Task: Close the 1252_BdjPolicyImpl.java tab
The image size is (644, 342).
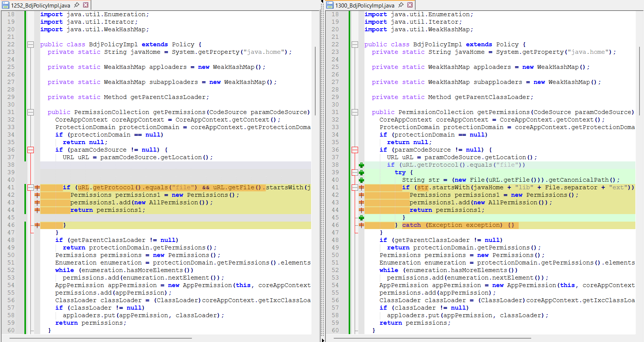Action: pyautogui.click(x=86, y=5)
